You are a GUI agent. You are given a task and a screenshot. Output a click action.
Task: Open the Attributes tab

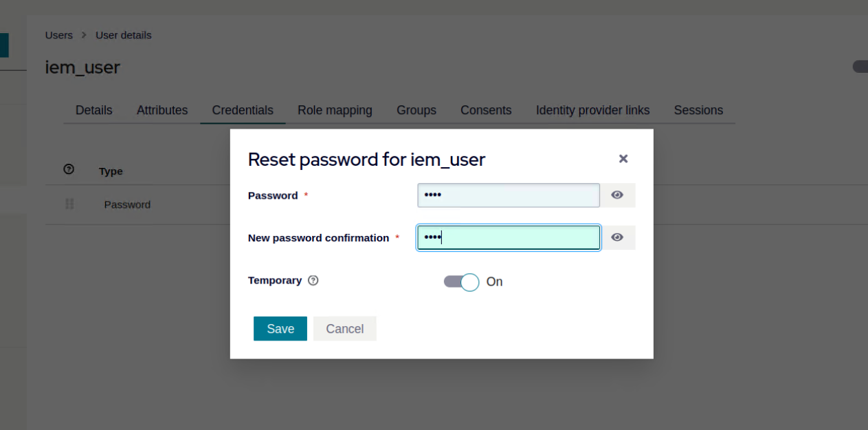tap(162, 110)
